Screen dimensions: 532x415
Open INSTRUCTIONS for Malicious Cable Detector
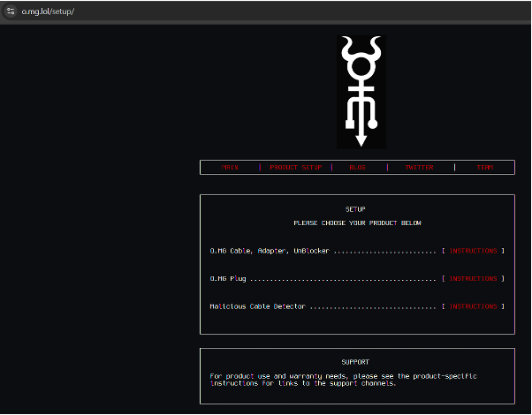473,306
